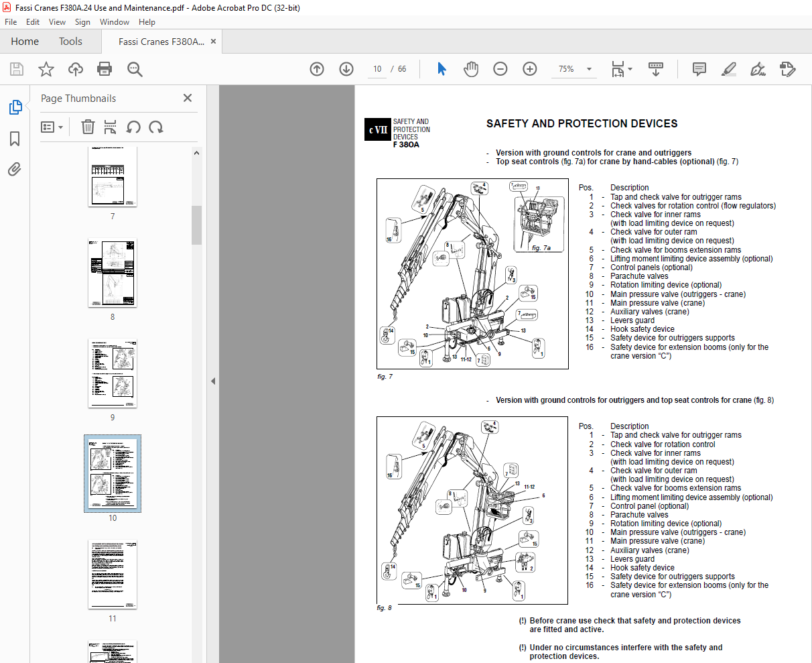Close the Page Thumbnails panel
Viewport: 812px width, 663px height.
pos(188,98)
